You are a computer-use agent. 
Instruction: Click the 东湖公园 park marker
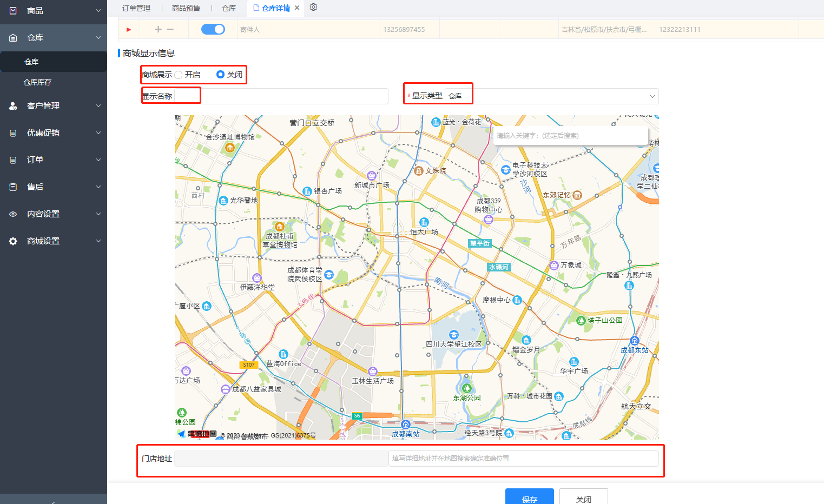click(x=466, y=388)
